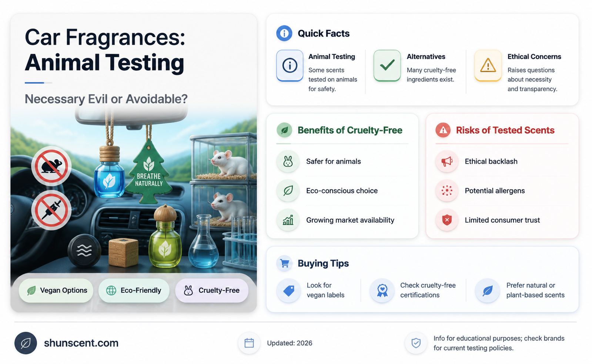Click the rabbit icon next to Safer for animals

coord(288,161)
